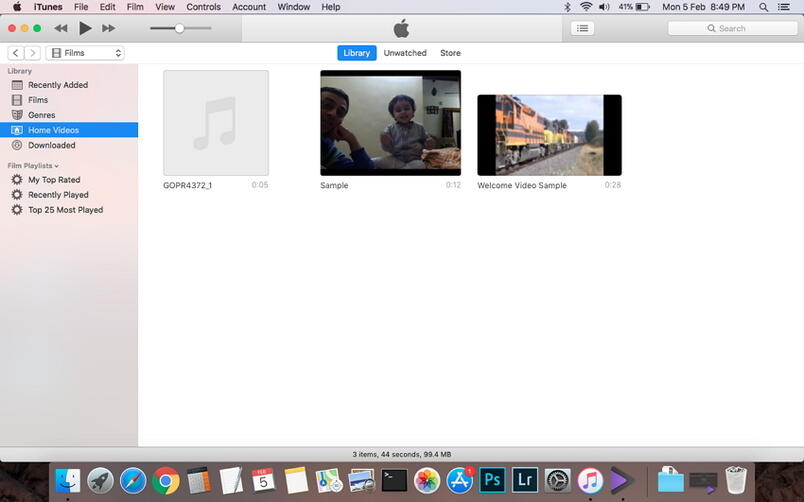Screen dimensions: 804x502
Task: Select the GOPR4372_1 placeholder thumbnail
Action: [216, 123]
